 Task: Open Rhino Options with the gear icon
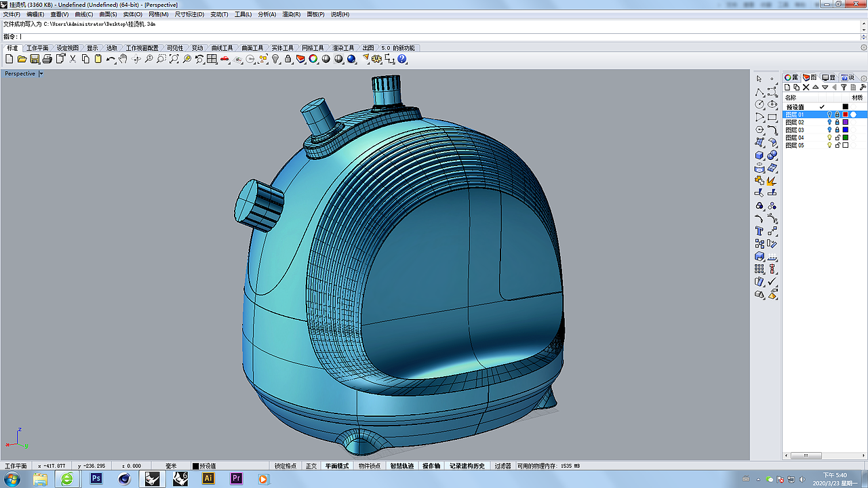[x=377, y=59]
